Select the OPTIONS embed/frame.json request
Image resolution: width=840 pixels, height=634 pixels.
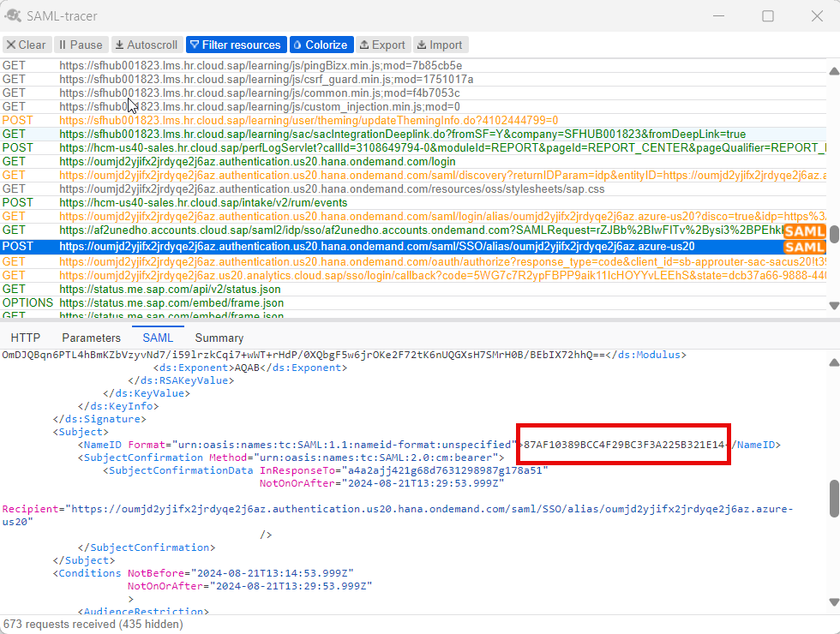[412, 303]
